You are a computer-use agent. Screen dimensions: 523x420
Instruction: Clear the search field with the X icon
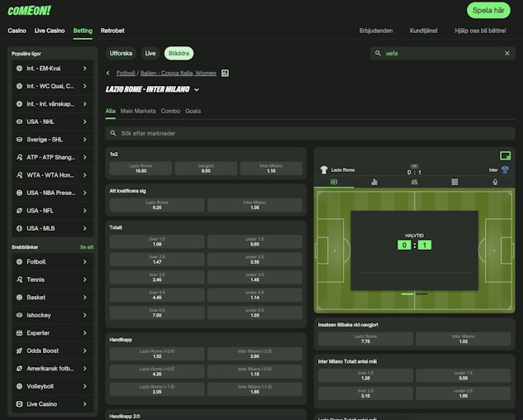[507, 54]
